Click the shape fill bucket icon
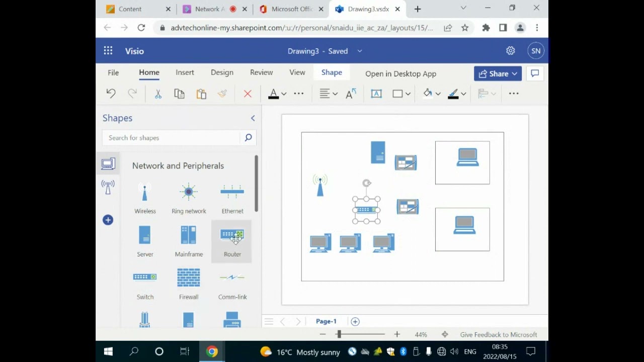Image resolution: width=644 pixels, height=362 pixels. [x=428, y=94]
